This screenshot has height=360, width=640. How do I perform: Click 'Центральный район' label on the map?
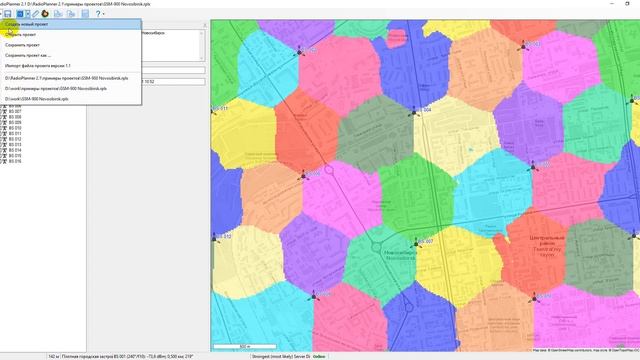point(547,240)
